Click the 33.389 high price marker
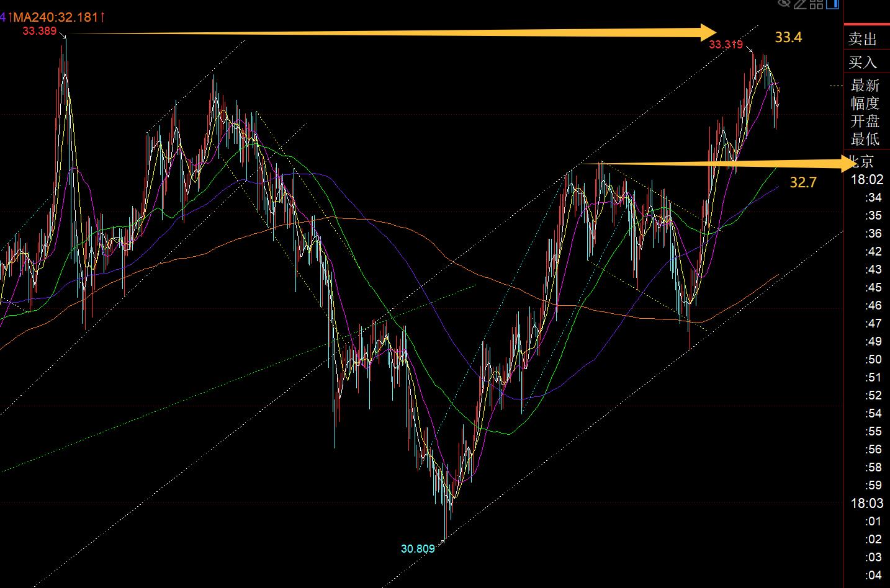Viewport: 890px width, 588px height. pyautogui.click(x=40, y=30)
